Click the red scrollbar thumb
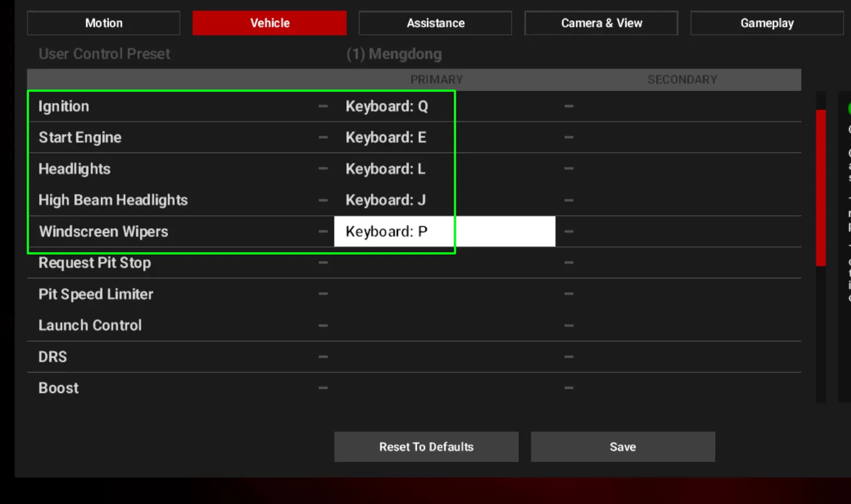851x504 pixels. tap(820, 188)
